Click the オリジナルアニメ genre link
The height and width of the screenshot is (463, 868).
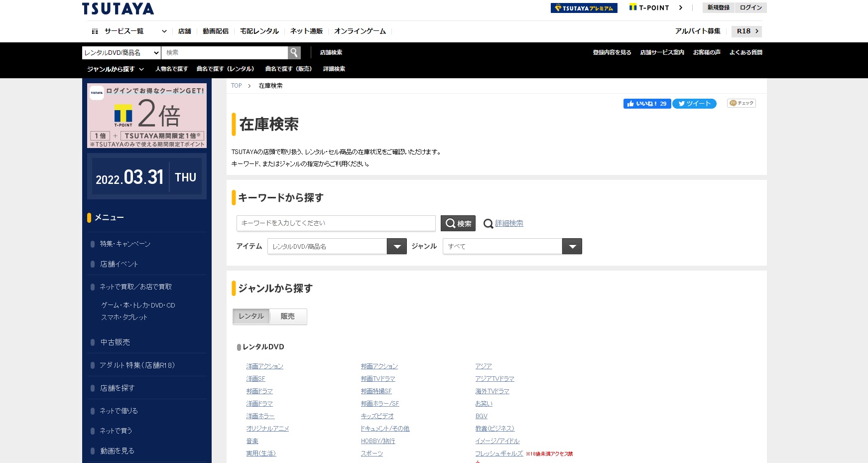pos(267,429)
